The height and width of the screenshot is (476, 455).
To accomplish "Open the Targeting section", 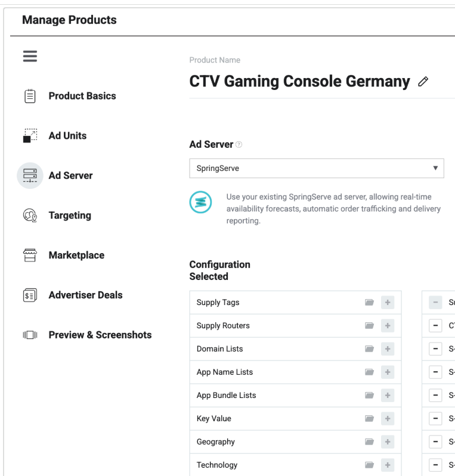I will [x=70, y=216].
